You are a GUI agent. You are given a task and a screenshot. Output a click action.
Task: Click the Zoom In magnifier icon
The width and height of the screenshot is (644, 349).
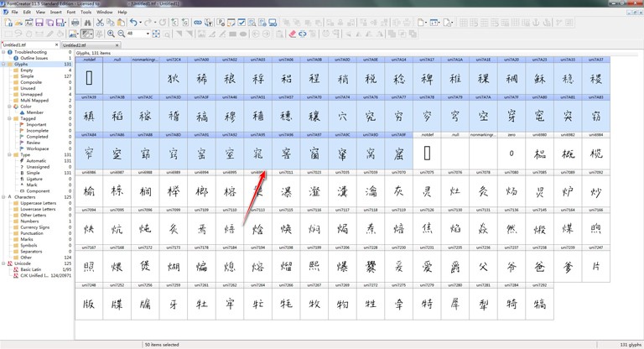[111, 34]
